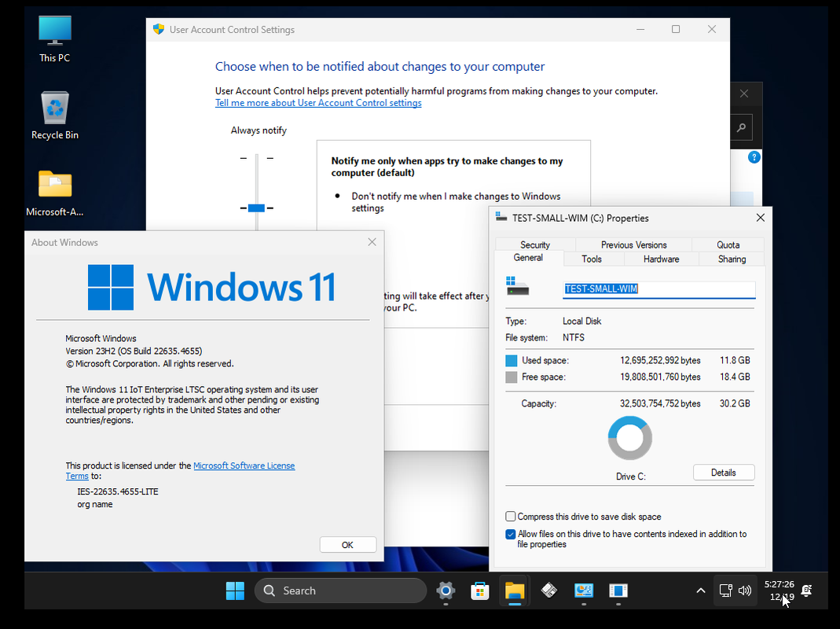This screenshot has height=629, width=840.
Task: Click the drive label TEST-SMALL-WIM field
Action: tap(659, 289)
